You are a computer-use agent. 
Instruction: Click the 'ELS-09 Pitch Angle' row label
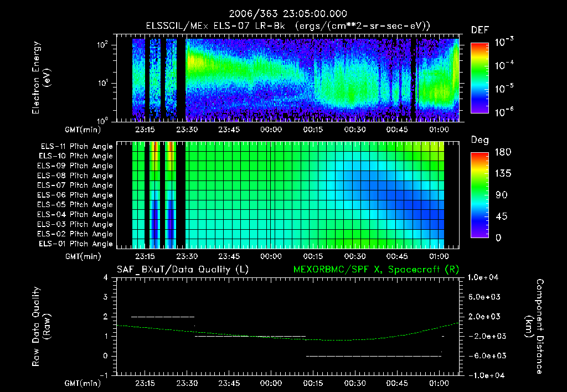(x=75, y=166)
